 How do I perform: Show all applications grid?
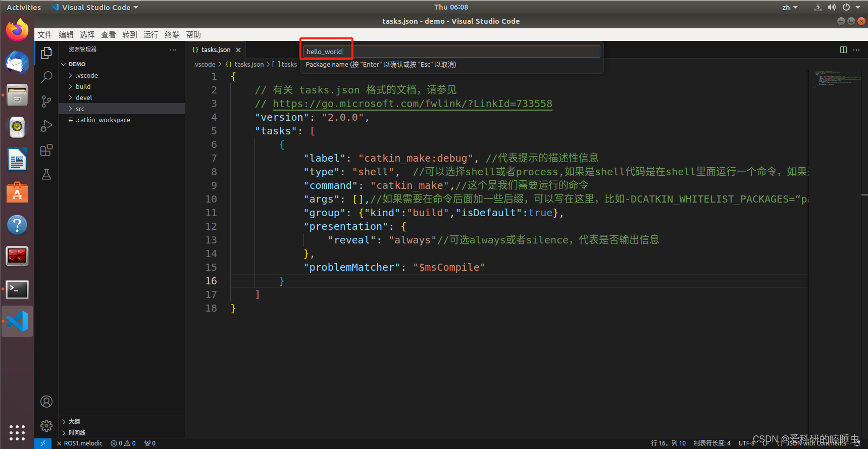(x=17, y=432)
